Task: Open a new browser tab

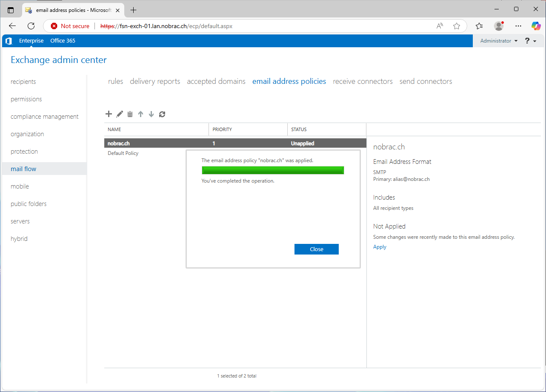Action: [x=134, y=10]
